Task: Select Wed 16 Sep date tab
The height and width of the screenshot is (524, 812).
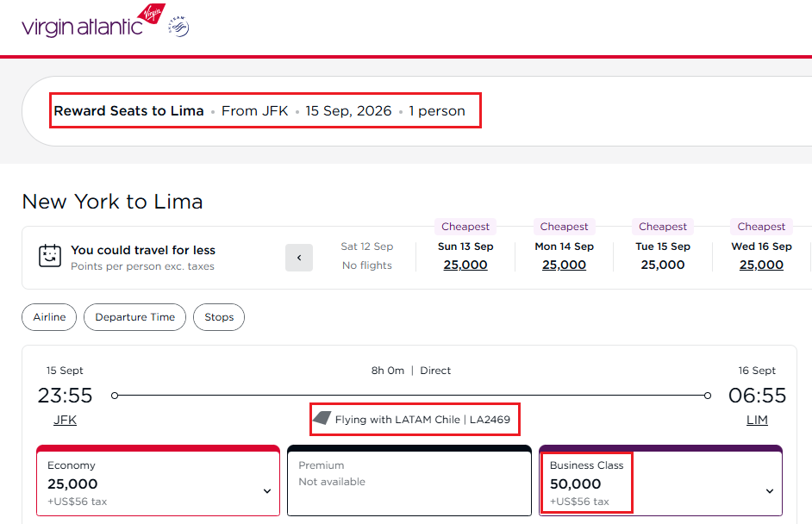Action: coord(761,256)
